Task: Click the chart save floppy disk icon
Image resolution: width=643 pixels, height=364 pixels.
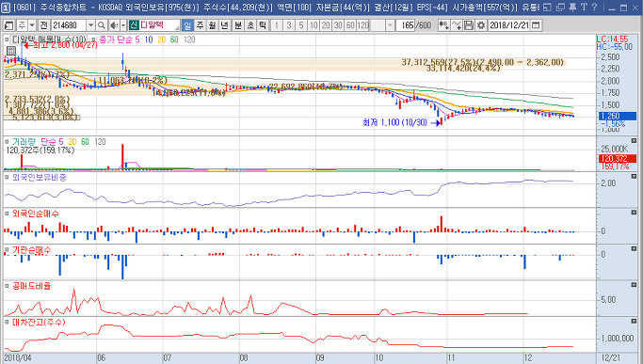Action: click(x=468, y=25)
